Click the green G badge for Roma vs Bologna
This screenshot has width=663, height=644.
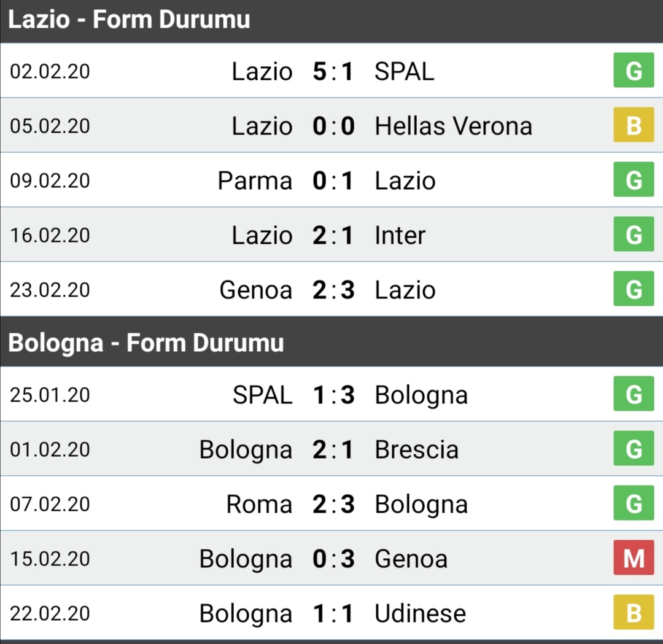point(634,503)
